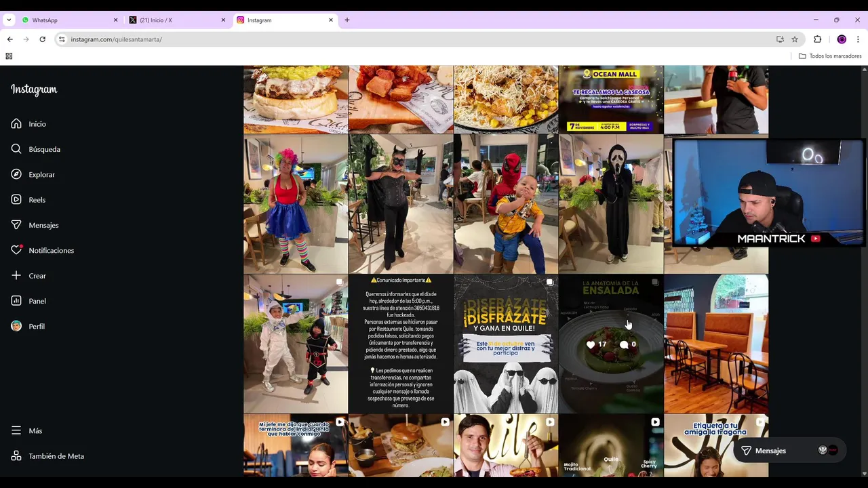Open La anatomía de la ensalada post
Screen dimensions: 868x488
611,344
